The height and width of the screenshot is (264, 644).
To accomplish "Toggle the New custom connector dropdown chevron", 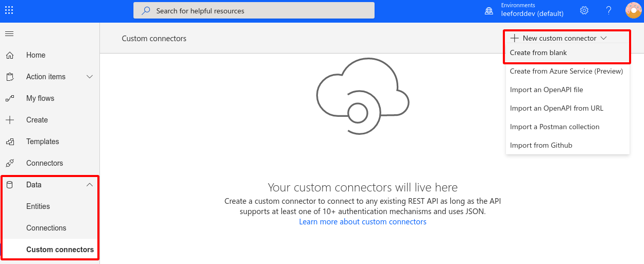I will point(604,38).
